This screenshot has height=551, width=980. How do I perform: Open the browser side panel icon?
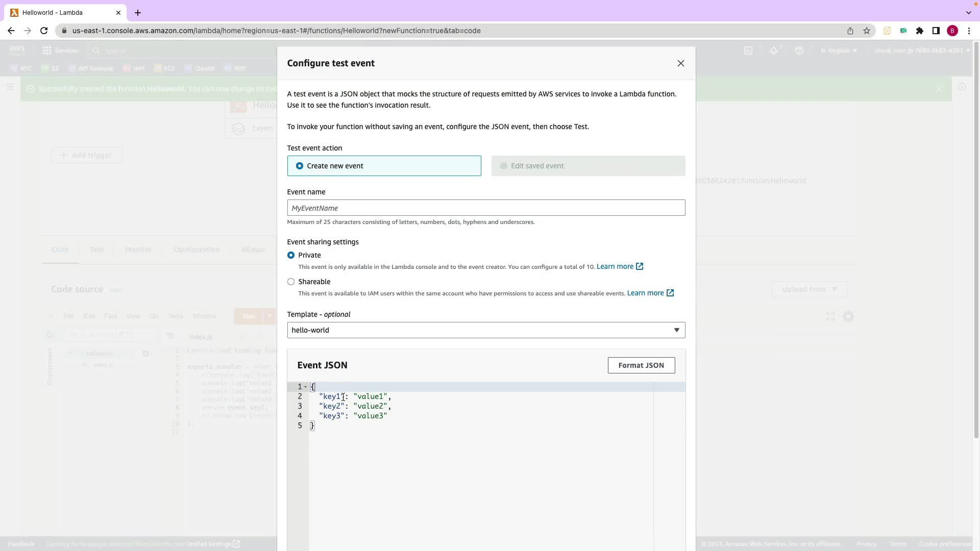pyautogui.click(x=936, y=31)
